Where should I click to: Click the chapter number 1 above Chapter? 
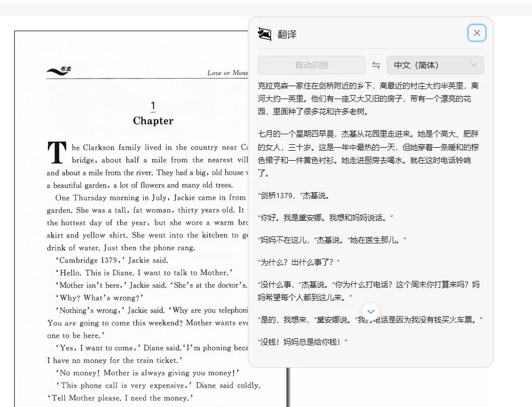tap(153, 106)
